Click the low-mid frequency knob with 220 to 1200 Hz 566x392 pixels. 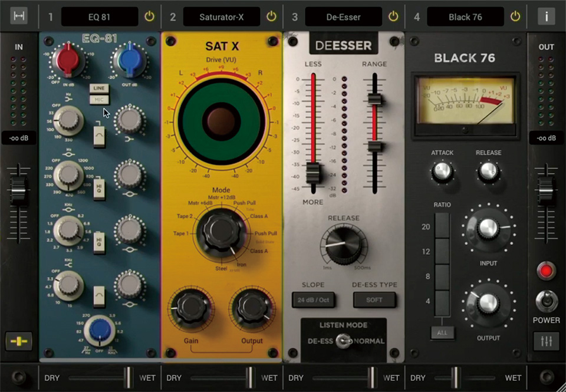pyautogui.click(x=68, y=176)
